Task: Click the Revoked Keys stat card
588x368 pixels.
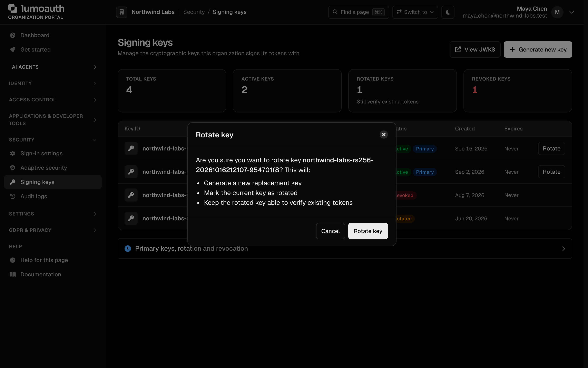Action: point(518,91)
